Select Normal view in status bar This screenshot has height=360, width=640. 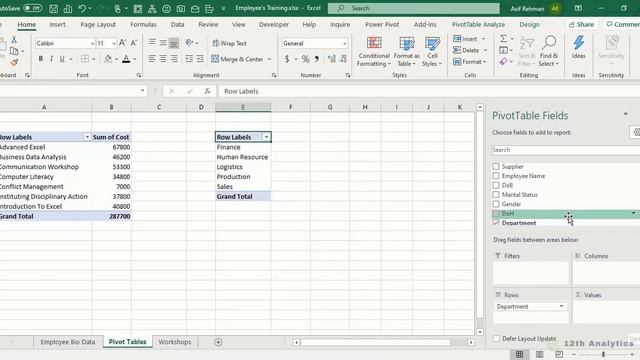[x=520, y=354]
